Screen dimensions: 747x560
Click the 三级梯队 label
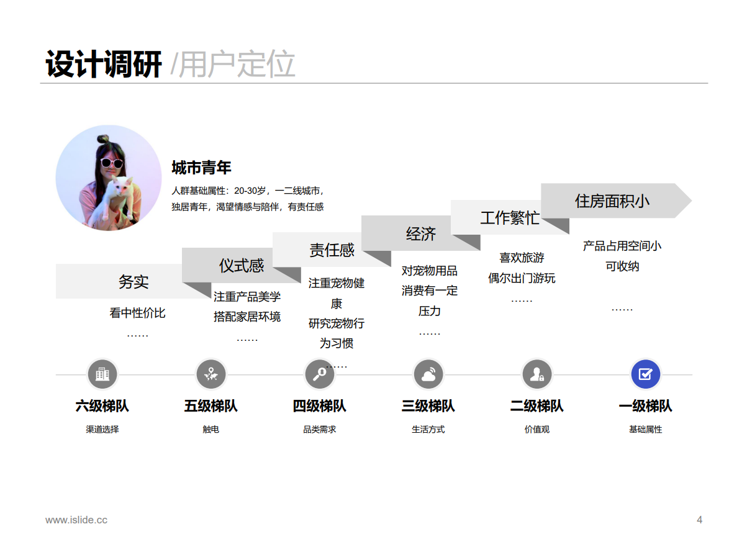428,406
